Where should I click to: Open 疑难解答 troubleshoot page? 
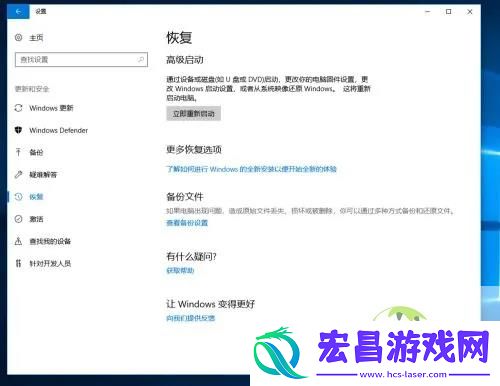[x=43, y=174]
